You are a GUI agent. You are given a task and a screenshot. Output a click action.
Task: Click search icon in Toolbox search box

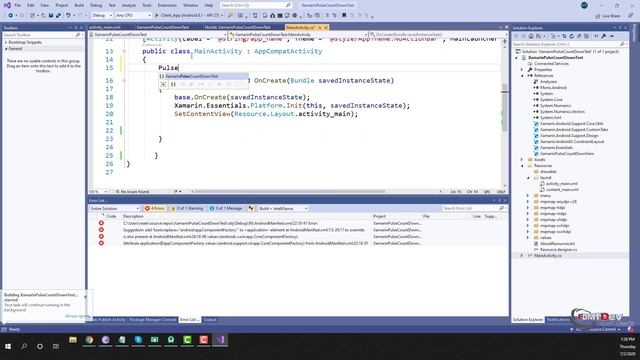click(78, 35)
